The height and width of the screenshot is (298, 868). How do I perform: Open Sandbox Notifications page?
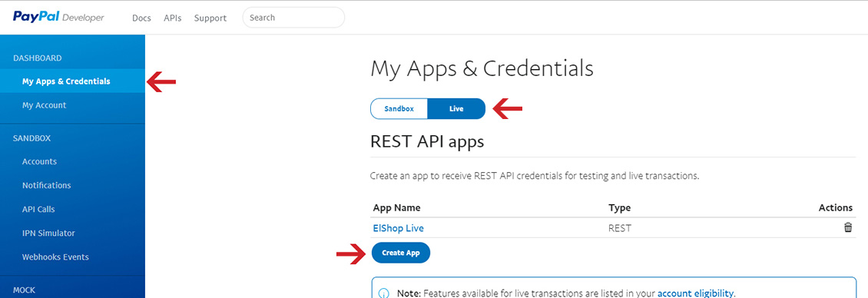pos(72,185)
